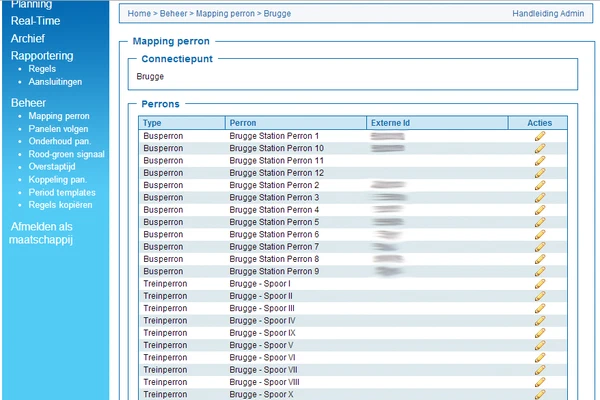Viewport: 600px width, 400px height.
Task: Go to Archief section
Action: 28,38
